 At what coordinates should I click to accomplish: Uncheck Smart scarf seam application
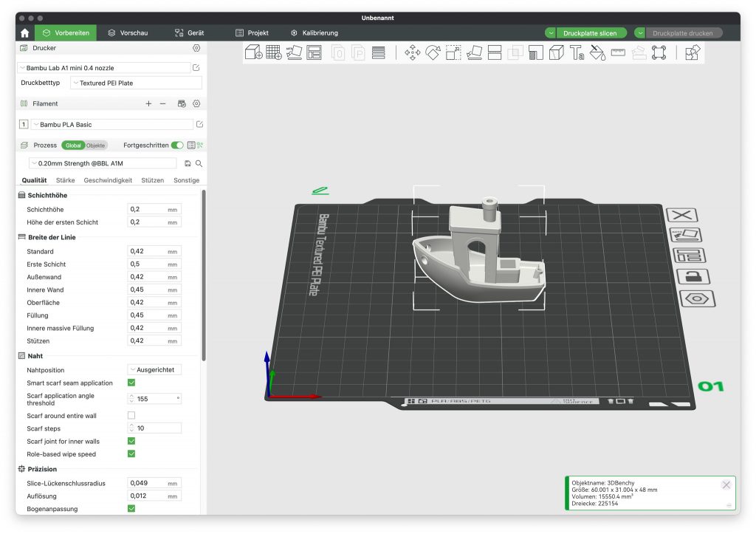(x=131, y=383)
